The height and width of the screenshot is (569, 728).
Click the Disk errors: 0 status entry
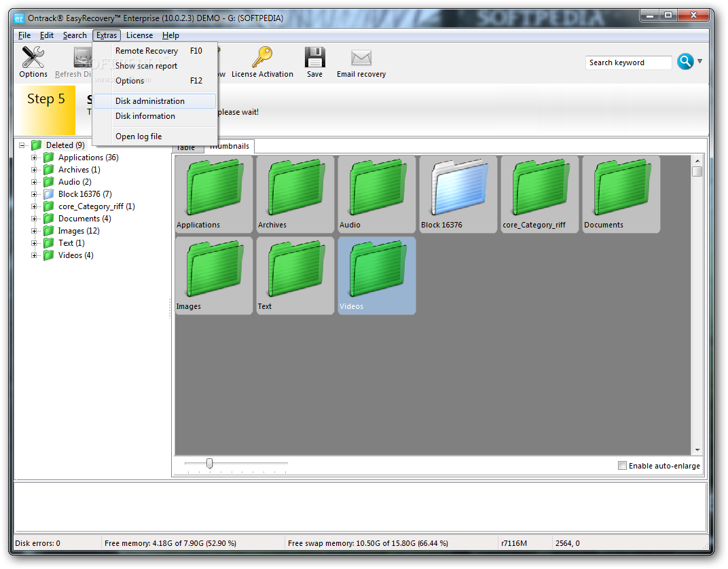pos(37,543)
